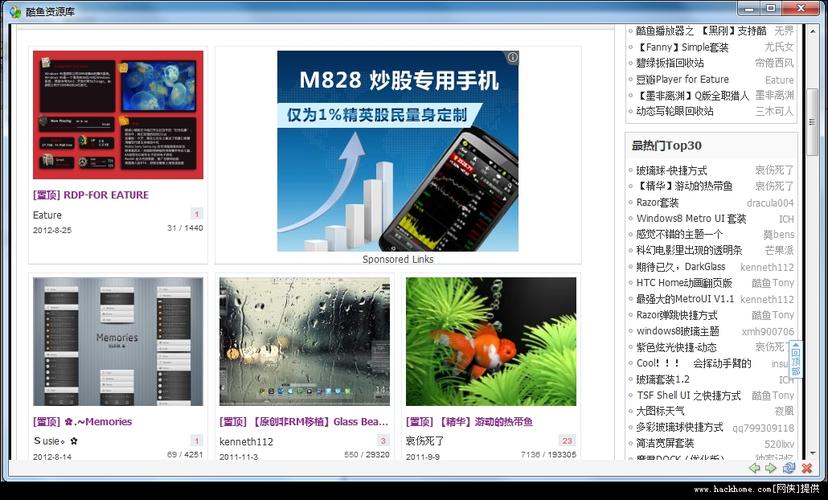
Task: Click author name Eature under RDP card
Action: pyautogui.click(x=47, y=215)
